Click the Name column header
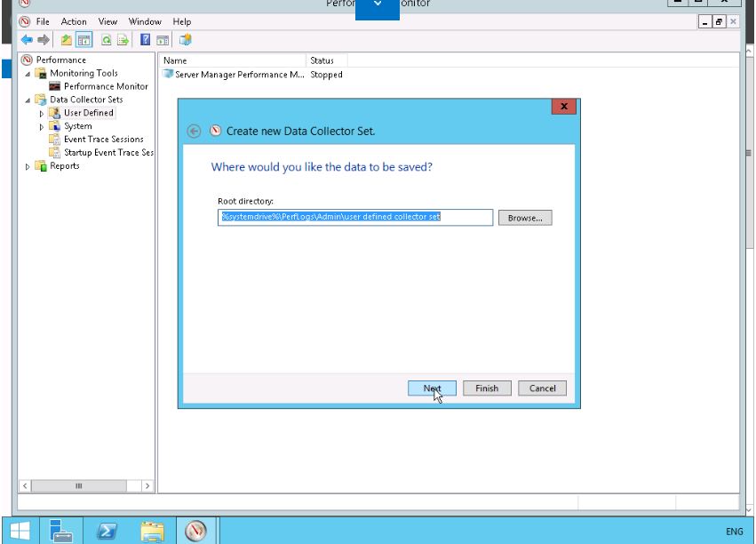Viewport: 756px width, 544px height. (x=233, y=60)
